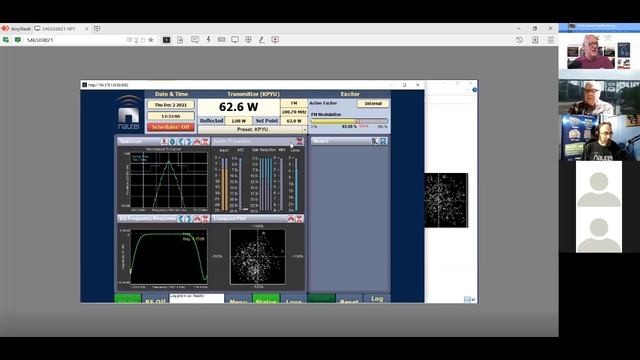Select the AnyDesk whiteboard pen icon

[x=262, y=40]
